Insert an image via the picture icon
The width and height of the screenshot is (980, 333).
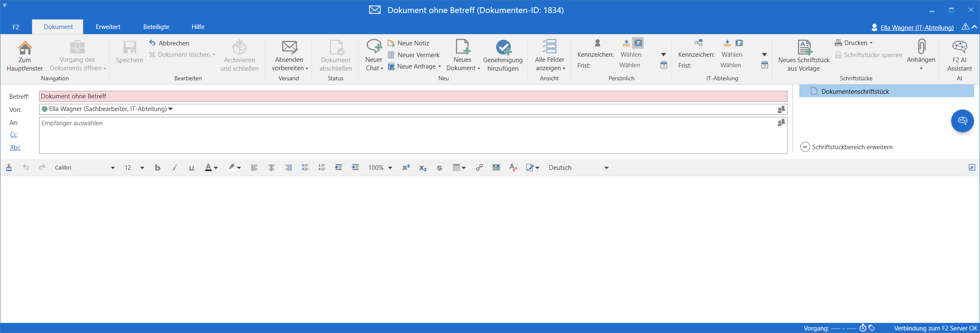(496, 167)
